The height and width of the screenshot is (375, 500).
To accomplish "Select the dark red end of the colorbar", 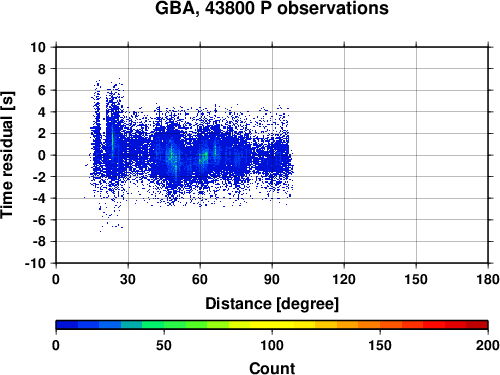I will (x=477, y=325).
